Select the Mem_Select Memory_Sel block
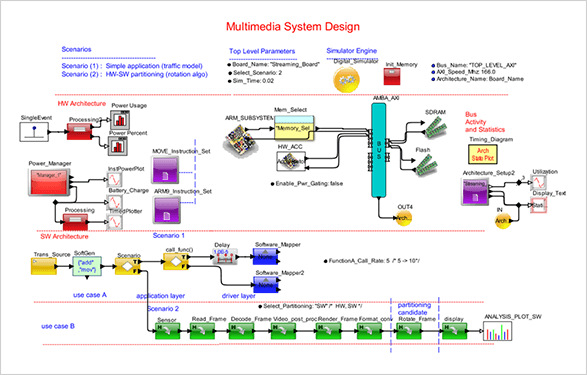The height and width of the screenshot is (375, 587). (x=294, y=127)
